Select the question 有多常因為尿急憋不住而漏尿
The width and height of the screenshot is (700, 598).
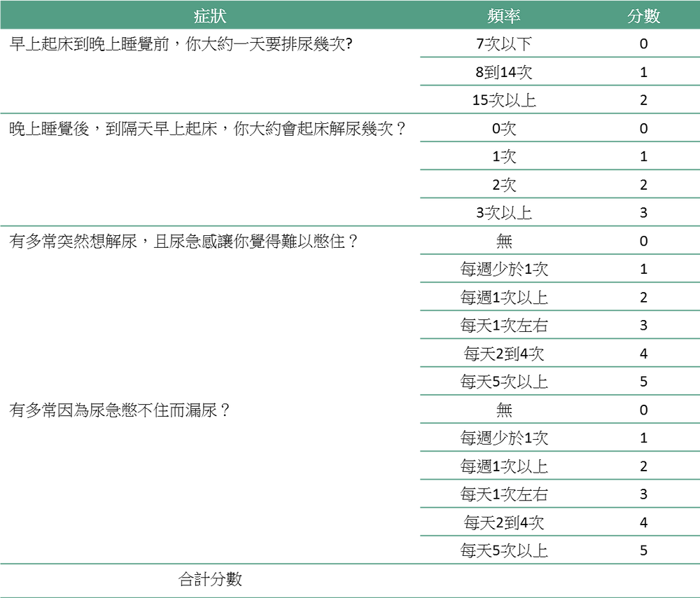tap(120, 410)
